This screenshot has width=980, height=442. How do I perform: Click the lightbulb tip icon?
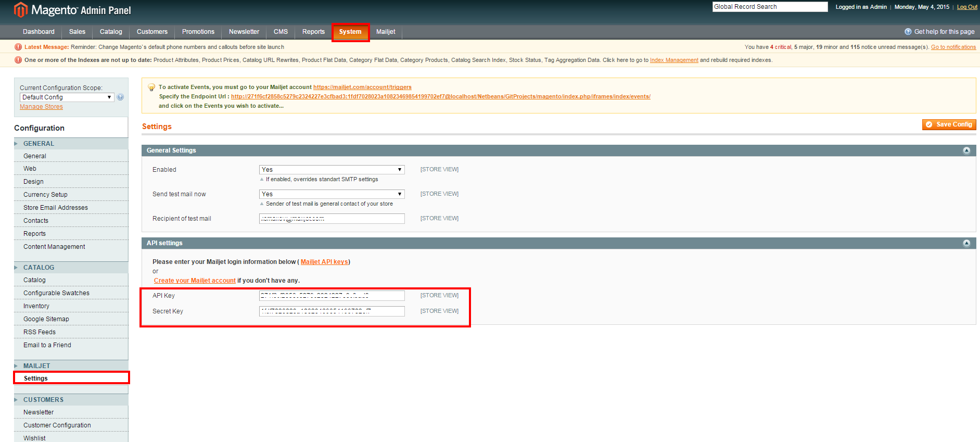pos(151,87)
